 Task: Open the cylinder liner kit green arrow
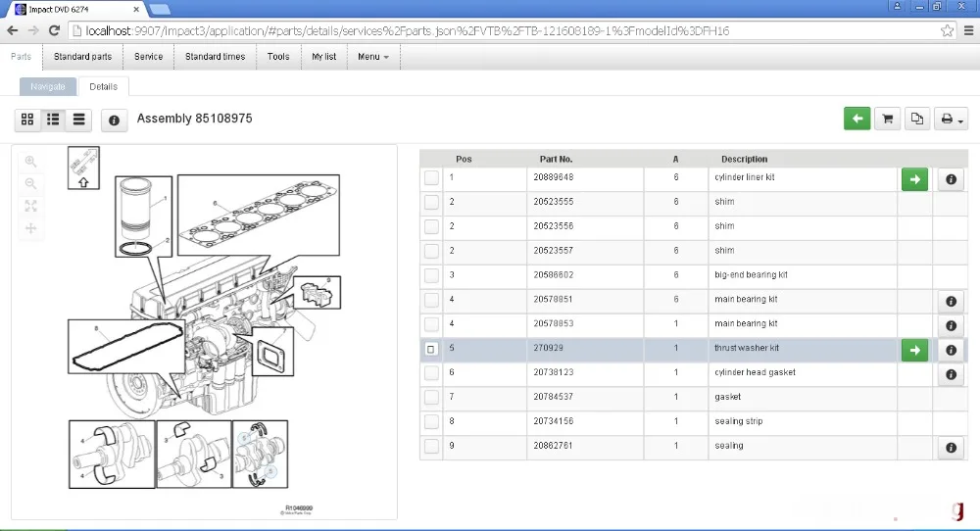click(x=914, y=180)
